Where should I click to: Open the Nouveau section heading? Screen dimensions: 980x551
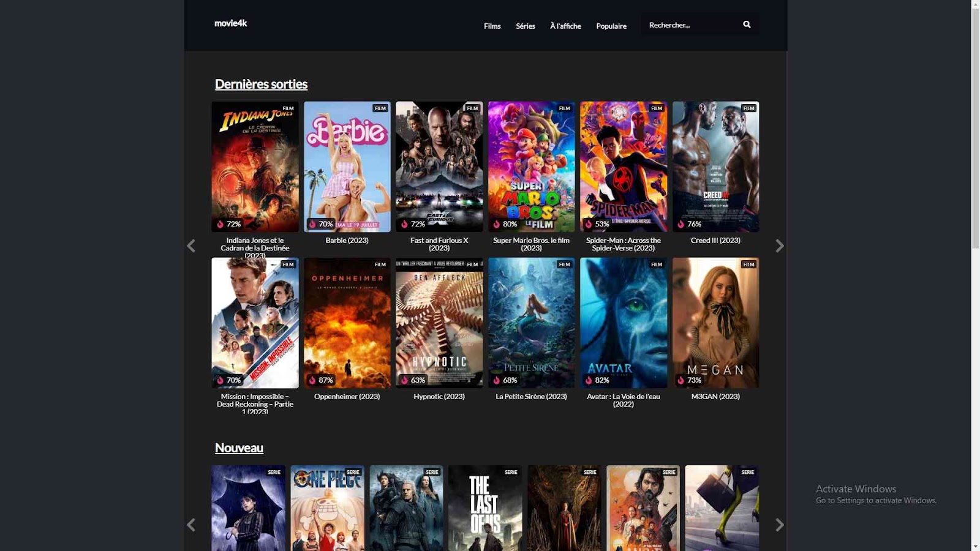pyautogui.click(x=239, y=448)
